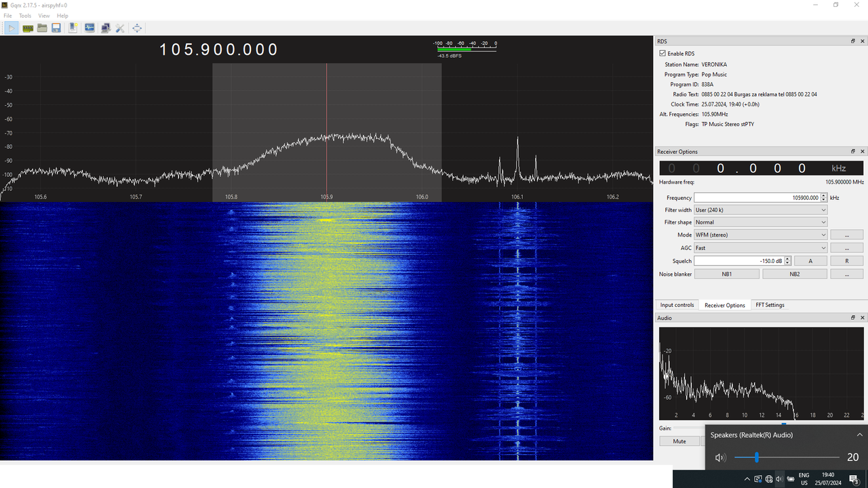This screenshot has width=868, height=488.
Task: Click the Windows volume slider handle
Action: (x=756, y=457)
